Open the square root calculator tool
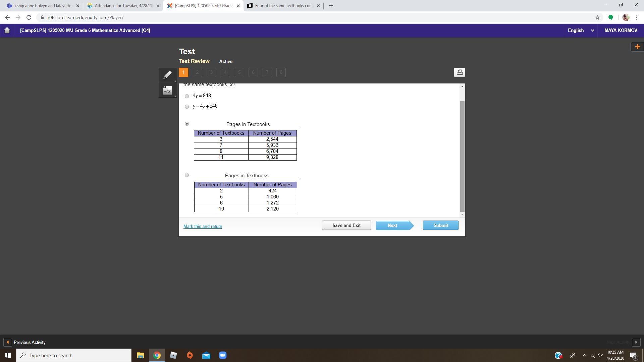Image resolution: width=644 pixels, height=362 pixels. coord(167,90)
